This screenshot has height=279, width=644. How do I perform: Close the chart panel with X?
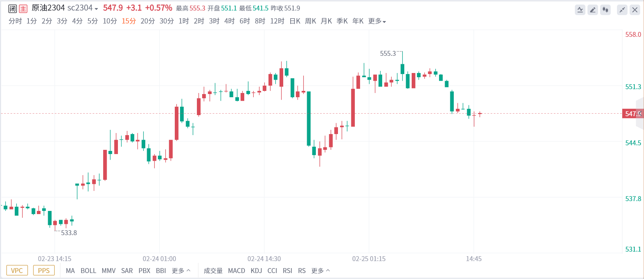tap(635, 10)
